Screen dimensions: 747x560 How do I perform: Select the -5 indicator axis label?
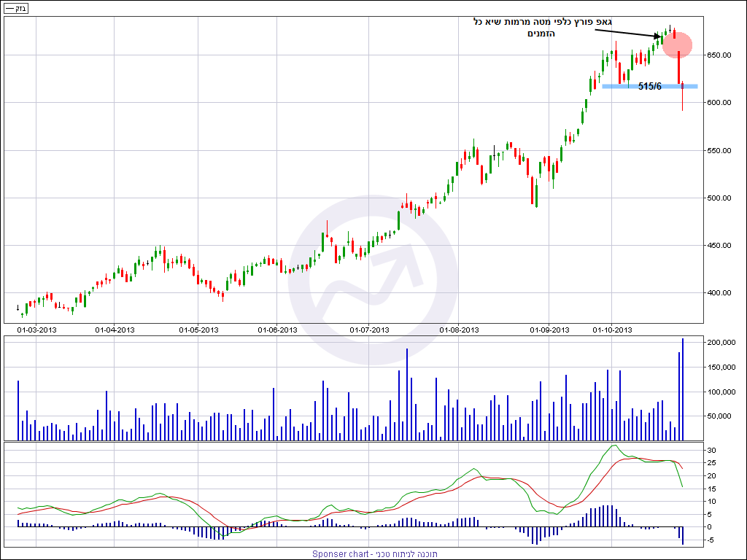[x=711, y=540]
